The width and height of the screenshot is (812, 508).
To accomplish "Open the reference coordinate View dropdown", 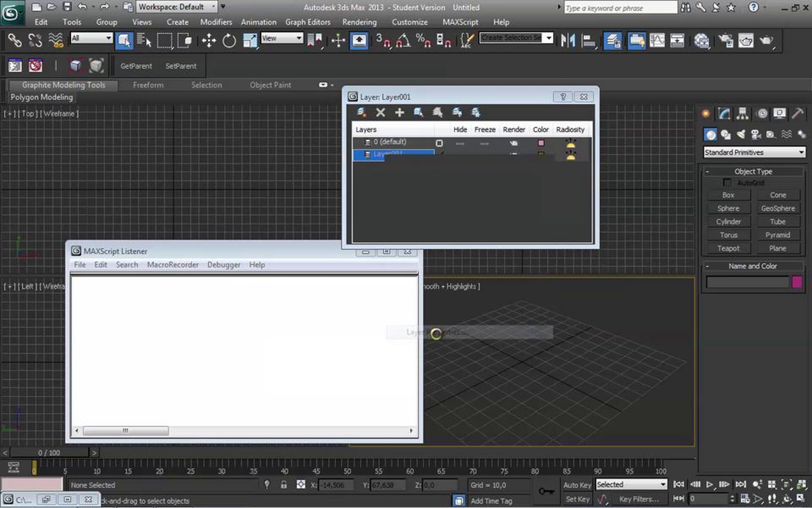I will pyautogui.click(x=282, y=38).
